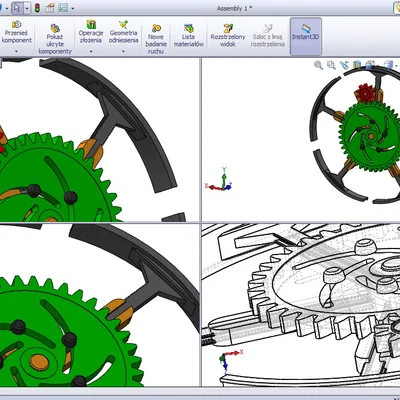Image resolution: width=400 pixels, height=400 pixels.
Task: Click the zoom to fit magnifier icon
Action: pos(318,65)
